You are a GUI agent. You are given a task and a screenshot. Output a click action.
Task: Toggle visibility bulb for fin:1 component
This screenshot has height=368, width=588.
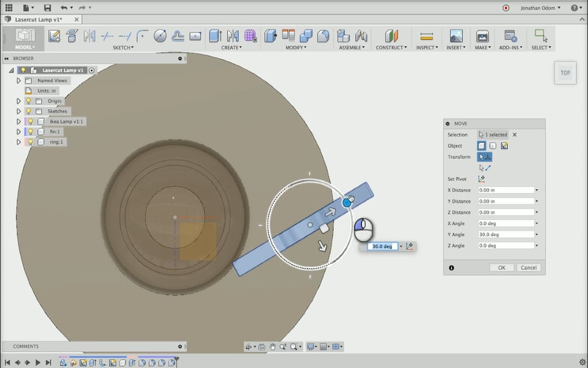(x=31, y=131)
